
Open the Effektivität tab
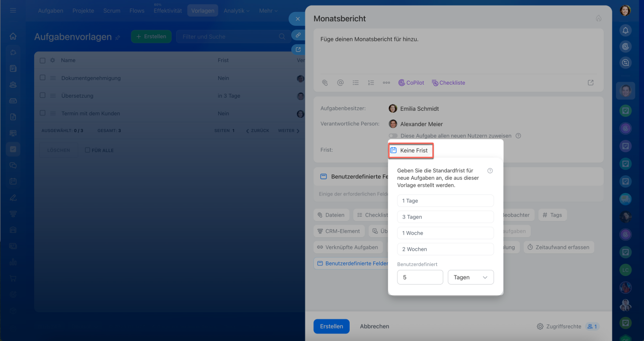[x=168, y=11]
